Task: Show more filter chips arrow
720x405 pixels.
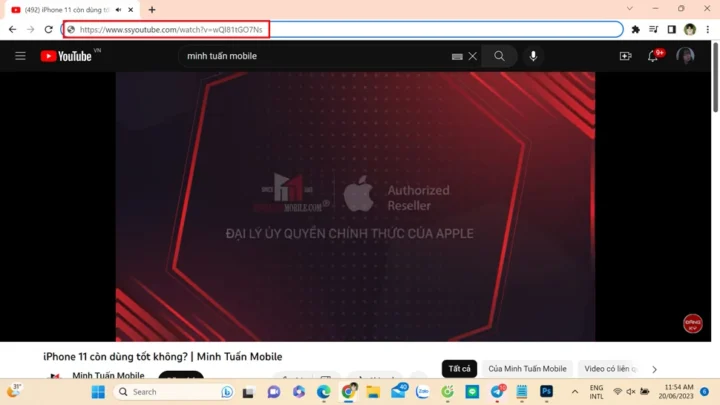Action: pos(654,369)
